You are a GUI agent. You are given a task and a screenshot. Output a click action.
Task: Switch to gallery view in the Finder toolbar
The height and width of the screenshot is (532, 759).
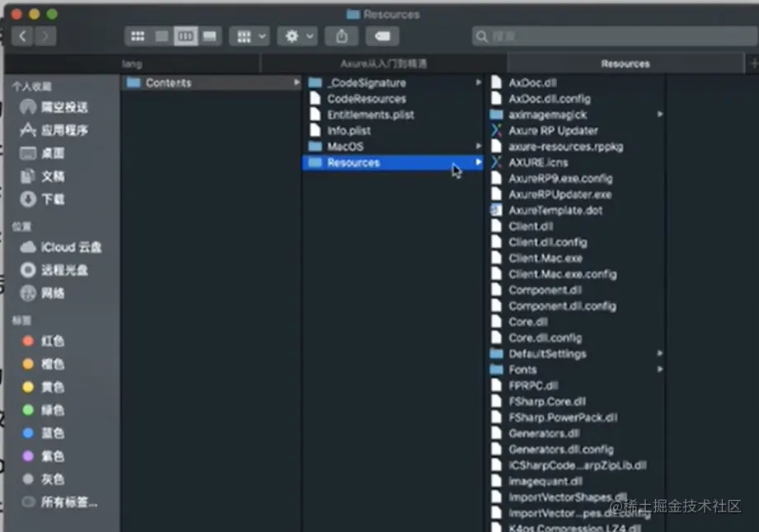click(209, 36)
